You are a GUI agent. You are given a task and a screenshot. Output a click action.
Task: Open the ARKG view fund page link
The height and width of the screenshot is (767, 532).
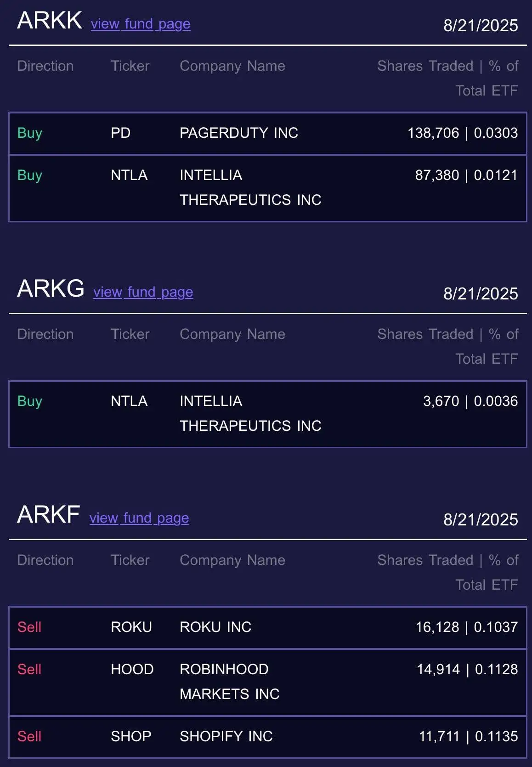(143, 292)
